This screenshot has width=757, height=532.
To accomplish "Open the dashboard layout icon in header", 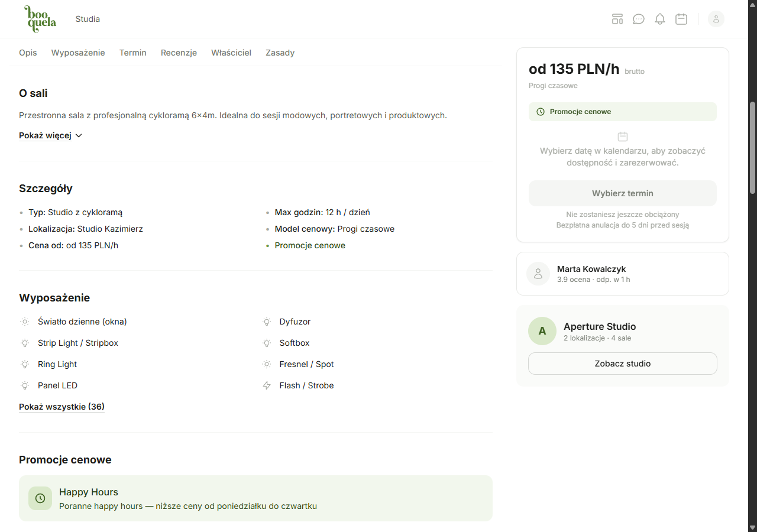I will click(617, 19).
